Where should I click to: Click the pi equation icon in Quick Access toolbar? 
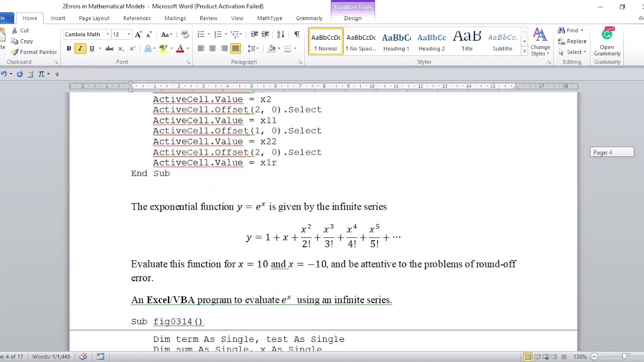(x=41, y=74)
